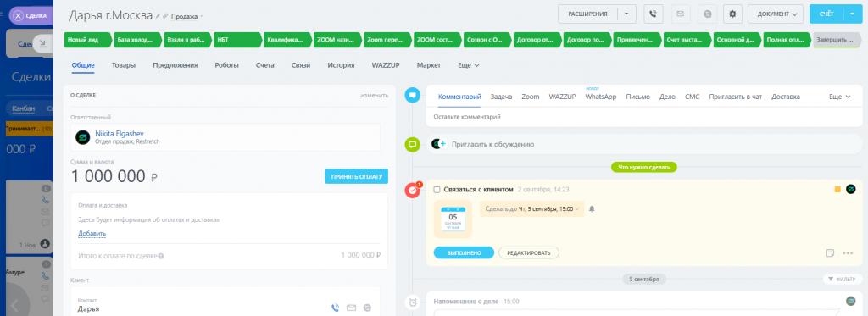Expand the СЧЁТ arrow menu
The width and height of the screenshot is (868, 316).
click(853, 14)
